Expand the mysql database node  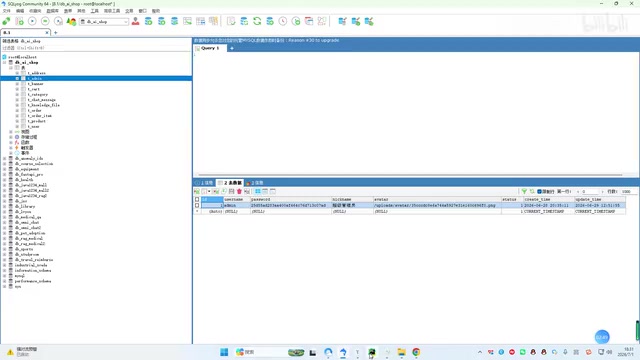point(4,276)
